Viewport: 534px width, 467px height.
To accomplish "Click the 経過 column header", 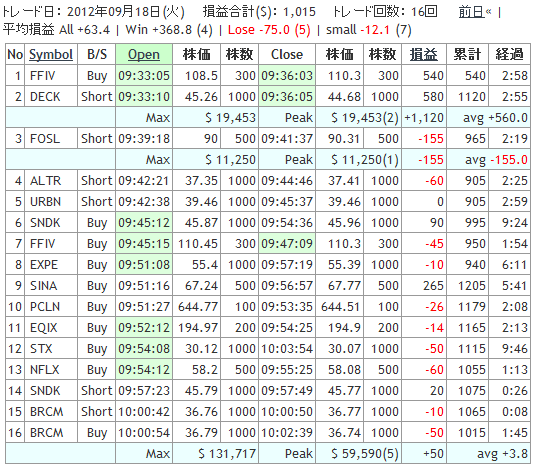I will point(509,55).
